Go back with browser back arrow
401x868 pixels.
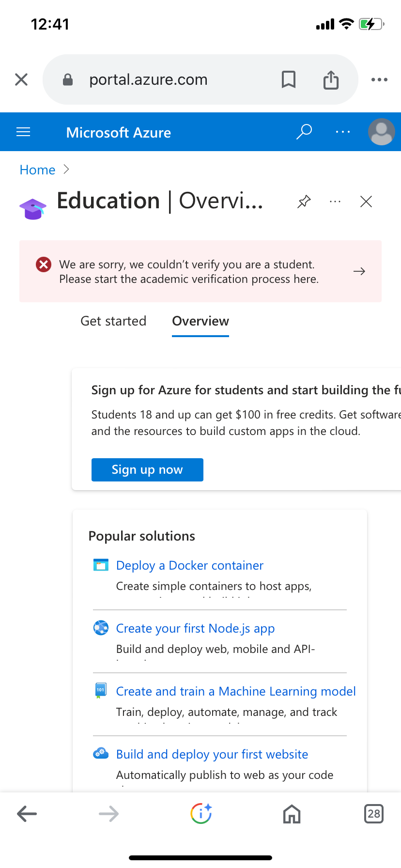[x=27, y=814]
